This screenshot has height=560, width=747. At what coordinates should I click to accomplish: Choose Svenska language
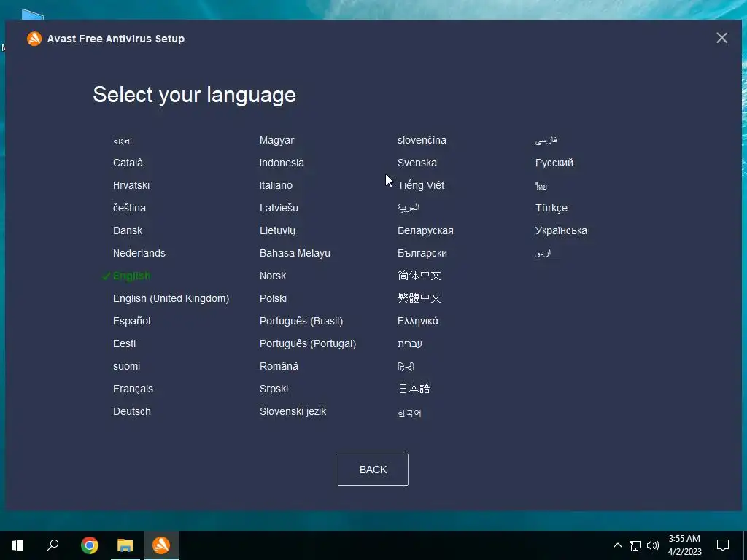pyautogui.click(x=417, y=163)
